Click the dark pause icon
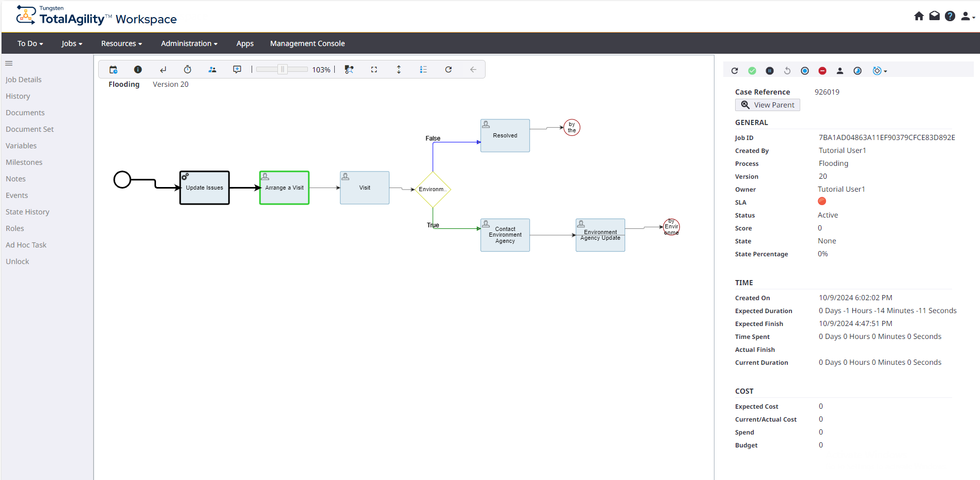The width and height of the screenshot is (980, 480). 770,71
